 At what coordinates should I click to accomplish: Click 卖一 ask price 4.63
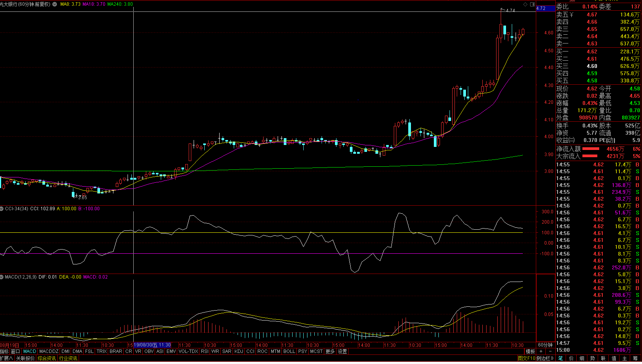coord(592,43)
